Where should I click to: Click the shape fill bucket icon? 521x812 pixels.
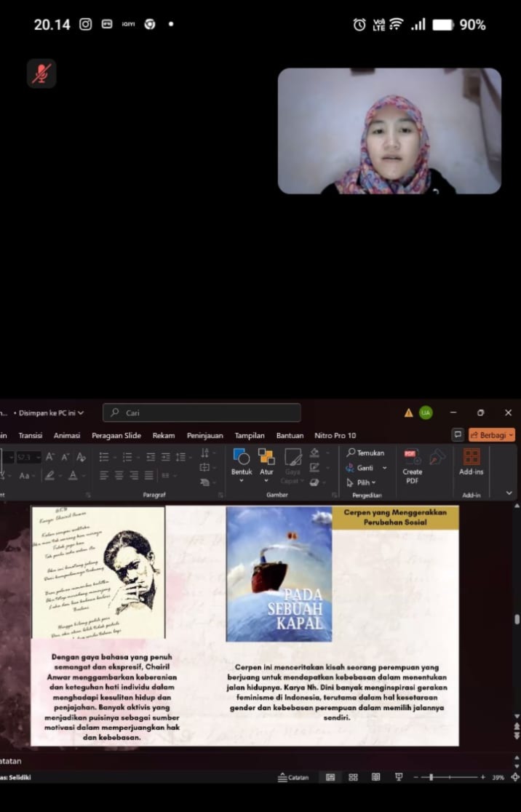(315, 453)
